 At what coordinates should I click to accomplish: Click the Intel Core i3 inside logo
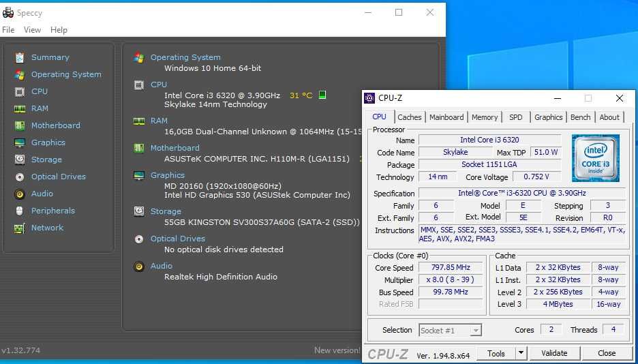pyautogui.click(x=595, y=157)
